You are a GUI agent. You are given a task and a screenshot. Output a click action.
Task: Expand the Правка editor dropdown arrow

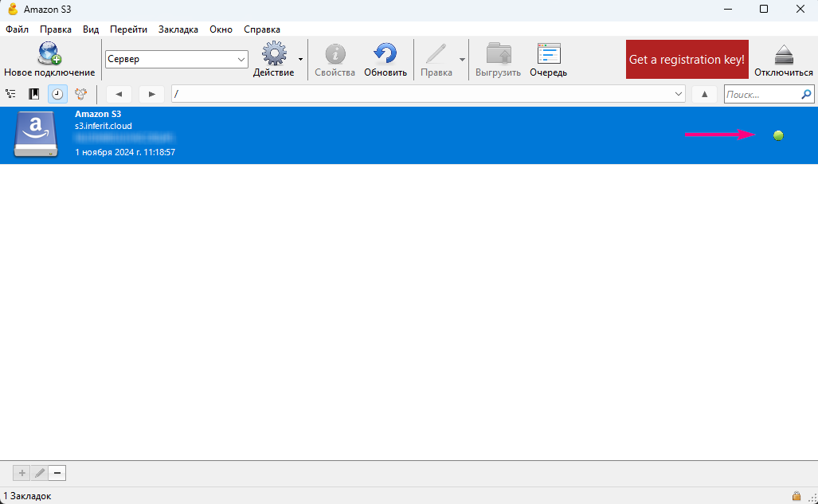click(462, 60)
